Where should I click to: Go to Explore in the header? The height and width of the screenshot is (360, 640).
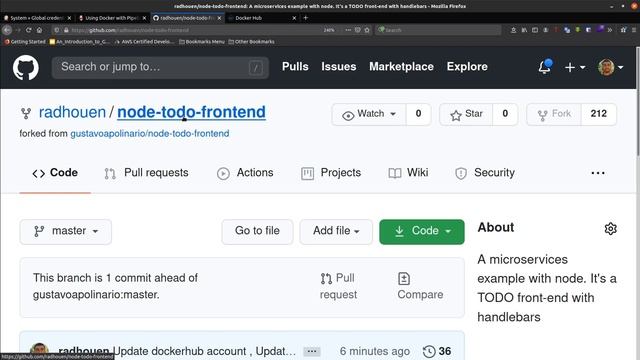click(x=467, y=67)
